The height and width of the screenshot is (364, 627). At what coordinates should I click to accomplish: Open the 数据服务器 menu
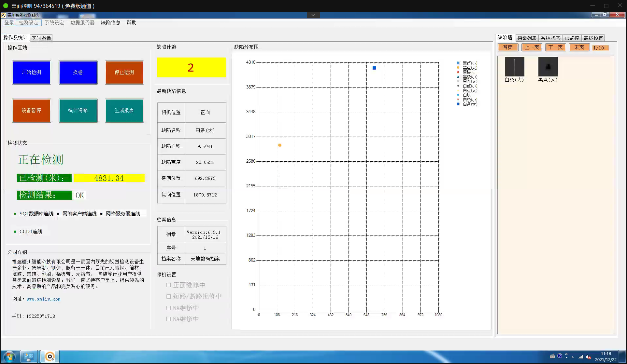[82, 22]
